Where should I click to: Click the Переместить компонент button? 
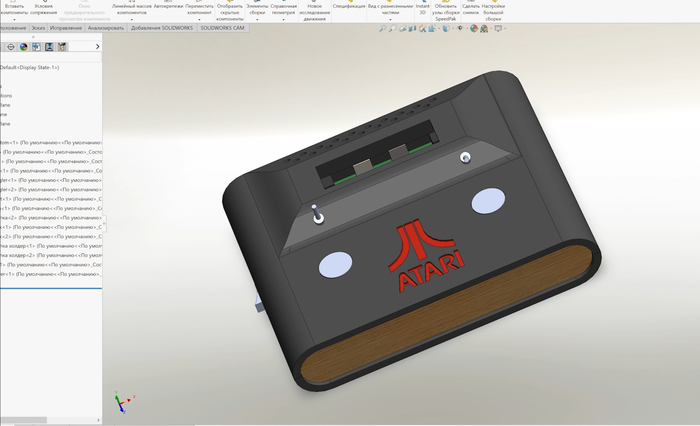pos(199,9)
